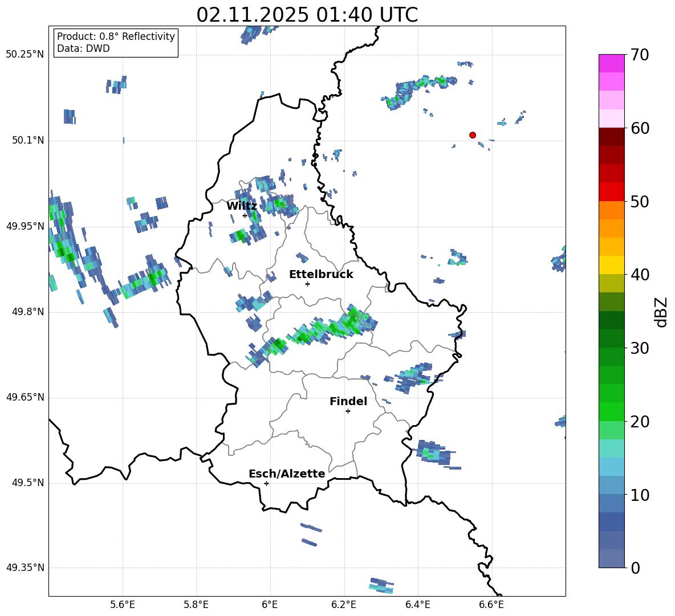The width and height of the screenshot is (675, 616).
Task: Pick the magenta swatch at colorbar top
Action: [x=612, y=63]
